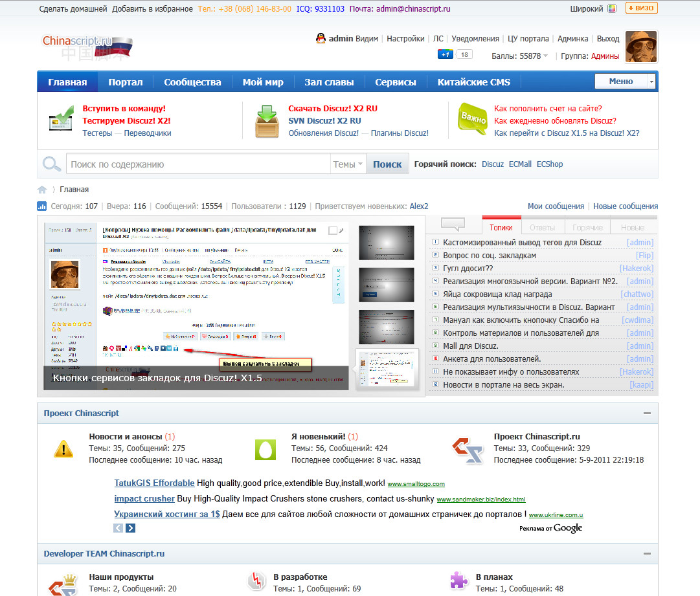
Task: Open the Темы search type dropdown
Action: click(348, 164)
